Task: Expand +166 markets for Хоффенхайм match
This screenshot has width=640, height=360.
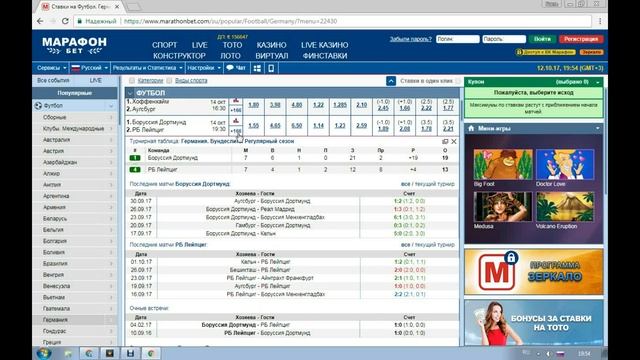Action: tap(236, 110)
